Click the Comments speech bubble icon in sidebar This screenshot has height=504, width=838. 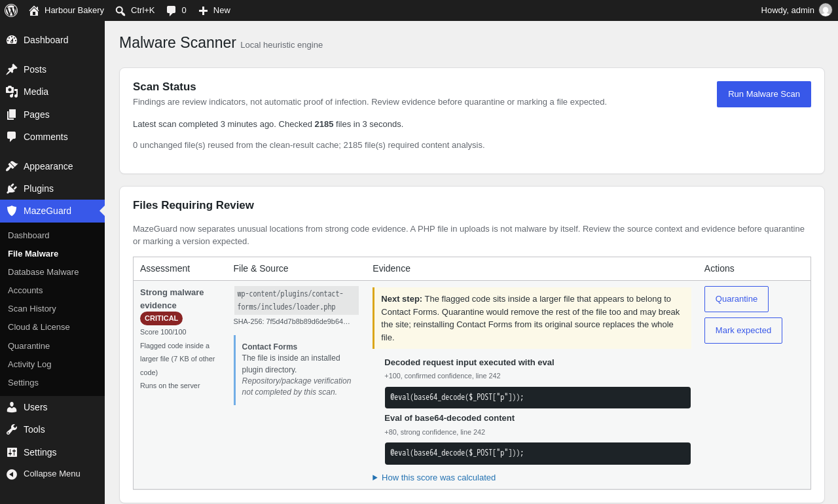[x=12, y=137]
